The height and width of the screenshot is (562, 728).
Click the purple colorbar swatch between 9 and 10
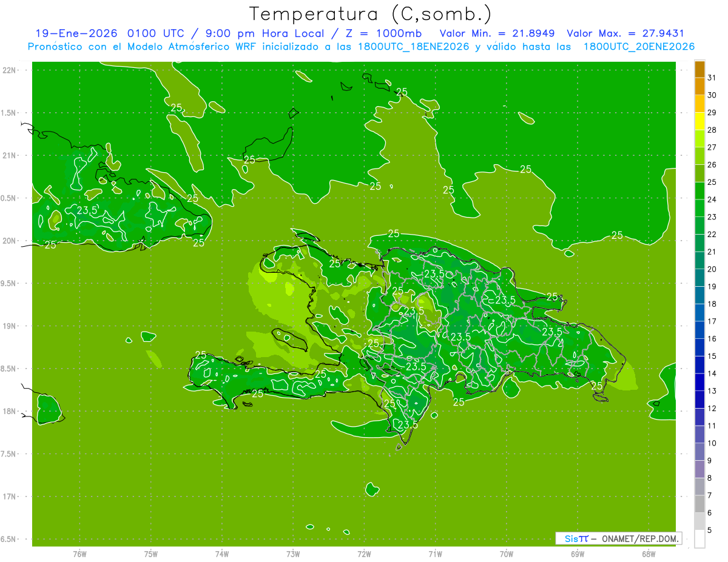[x=699, y=452]
